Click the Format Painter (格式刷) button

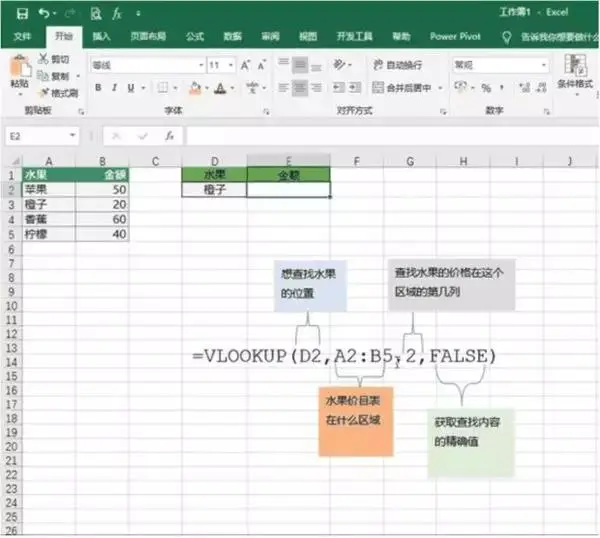click(59, 93)
